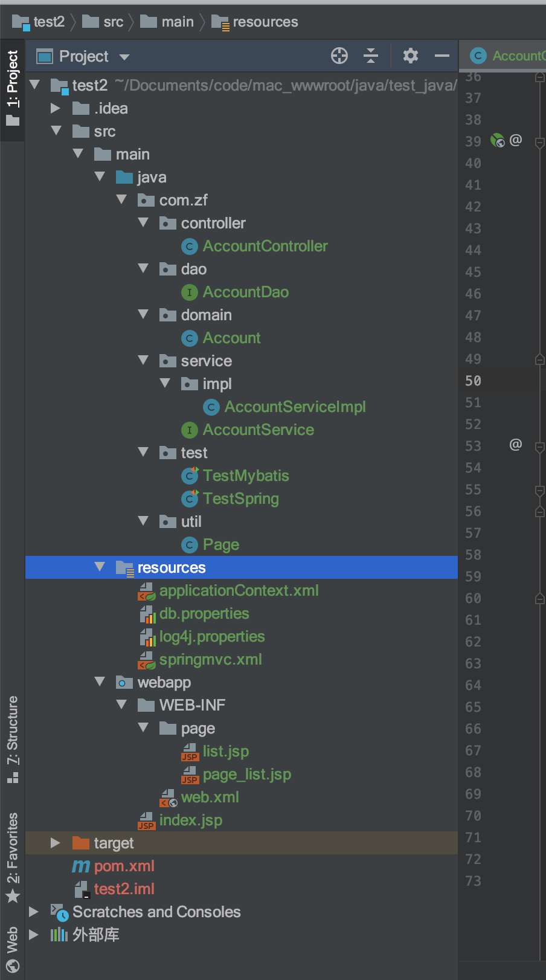Click the locate/scroll-from-source target icon
Screen dimensions: 546x980
[339, 56]
